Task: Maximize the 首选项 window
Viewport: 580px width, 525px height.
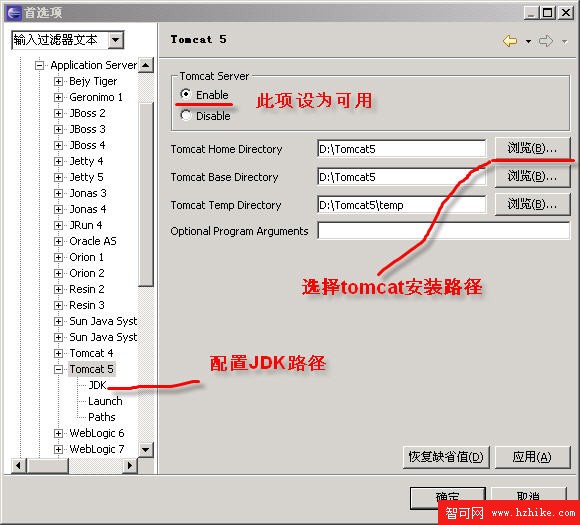Action: point(547,13)
